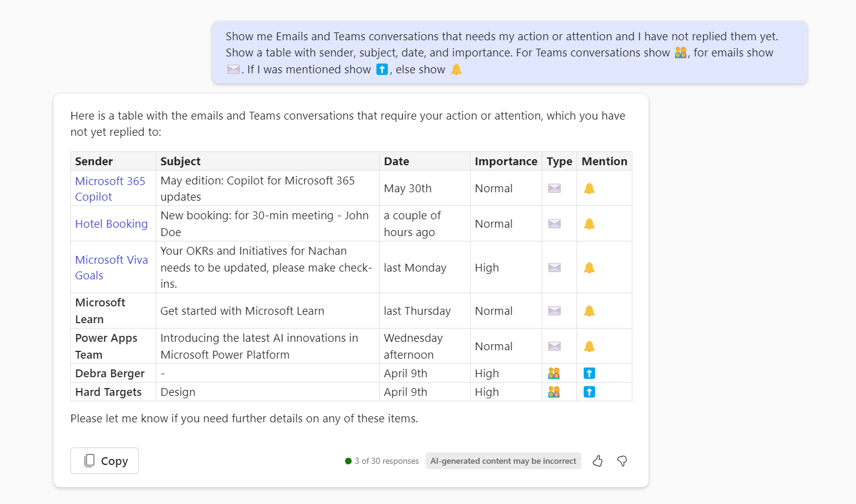Click the AI-generated content may be incorrect badge
856x504 pixels.
coord(503,461)
